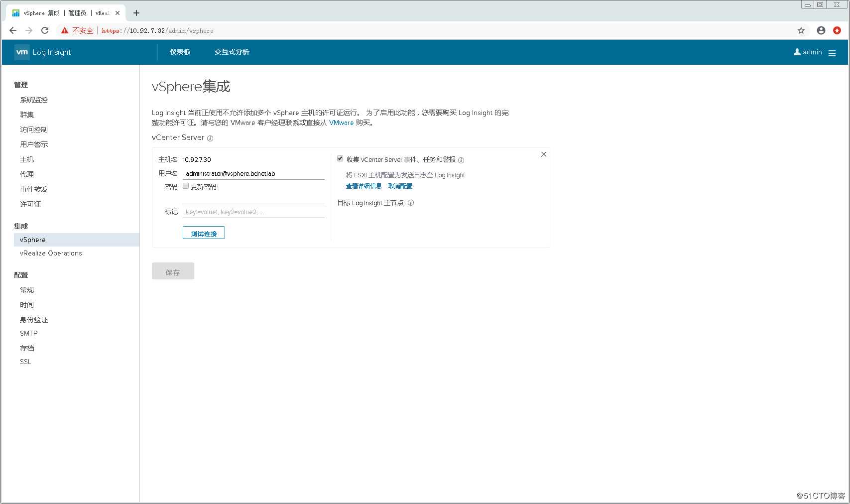The image size is (850, 504).
Task: Open 用户警示 in the sidebar
Action: click(34, 144)
